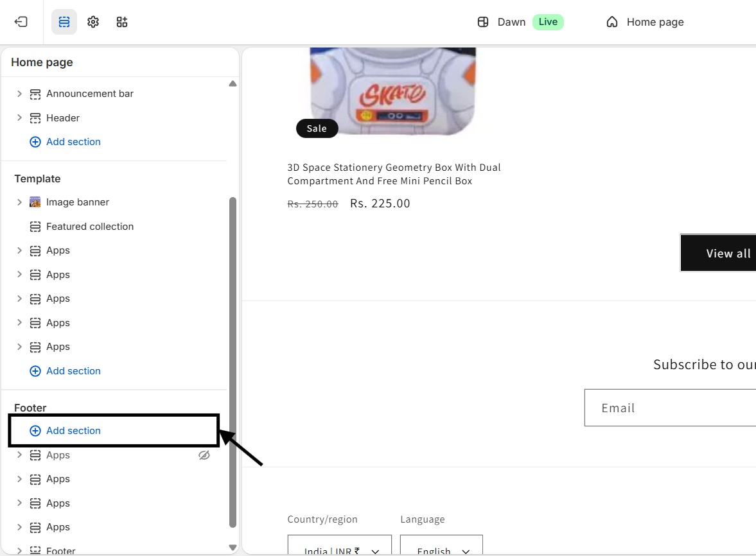Click the Featured collection section icon
This screenshot has width=756, height=556.
35,227
